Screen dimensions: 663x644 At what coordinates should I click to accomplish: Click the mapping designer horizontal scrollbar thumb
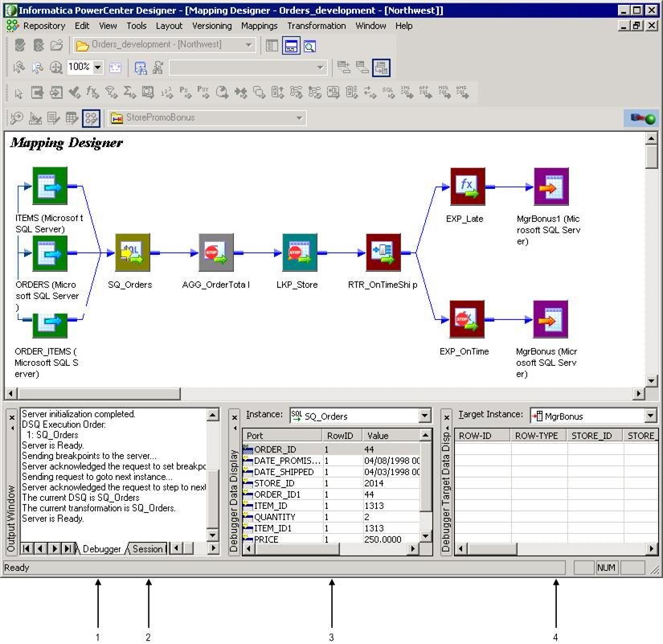click(99, 393)
